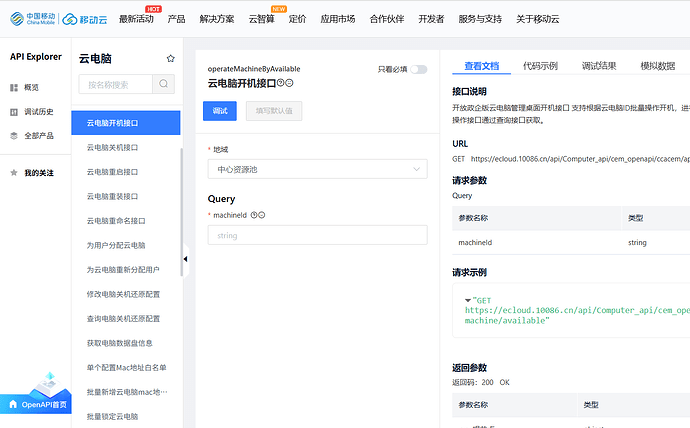Open 我的关注 star icon

click(14, 173)
